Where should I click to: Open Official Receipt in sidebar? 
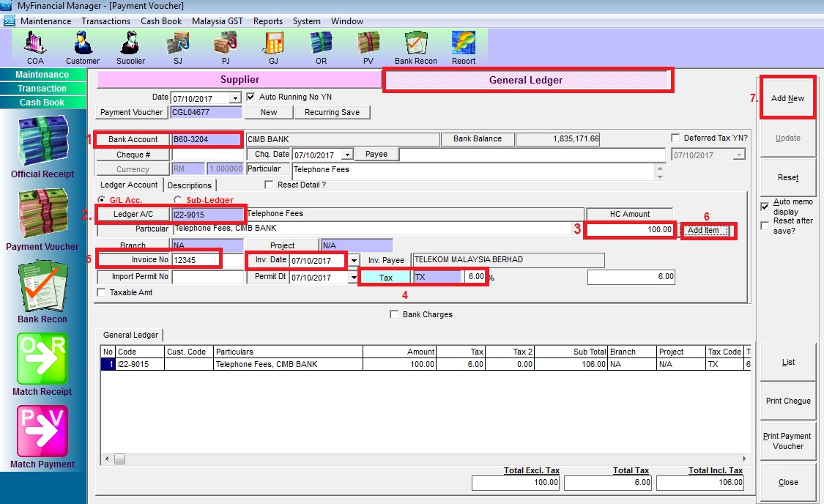[x=42, y=145]
